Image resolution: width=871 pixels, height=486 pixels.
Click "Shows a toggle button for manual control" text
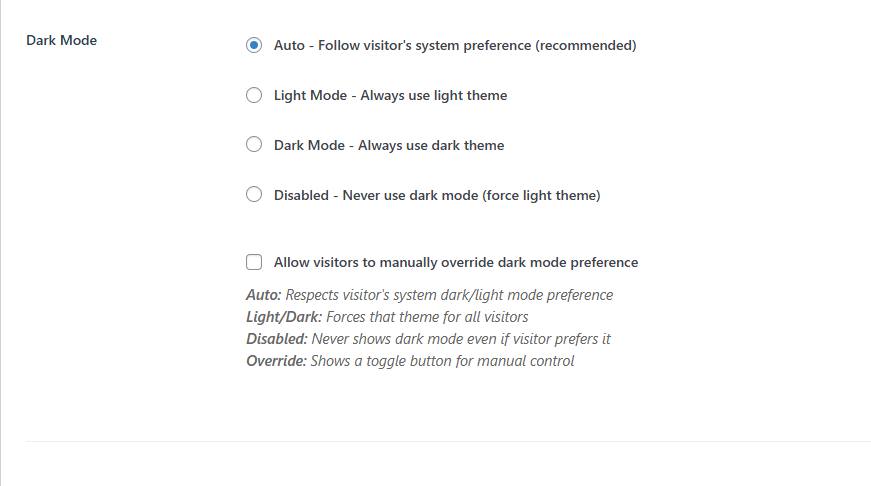[x=443, y=361]
